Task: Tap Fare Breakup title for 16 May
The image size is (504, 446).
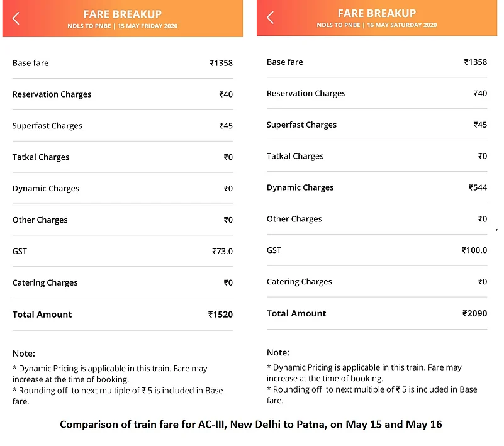Action: 377,13
